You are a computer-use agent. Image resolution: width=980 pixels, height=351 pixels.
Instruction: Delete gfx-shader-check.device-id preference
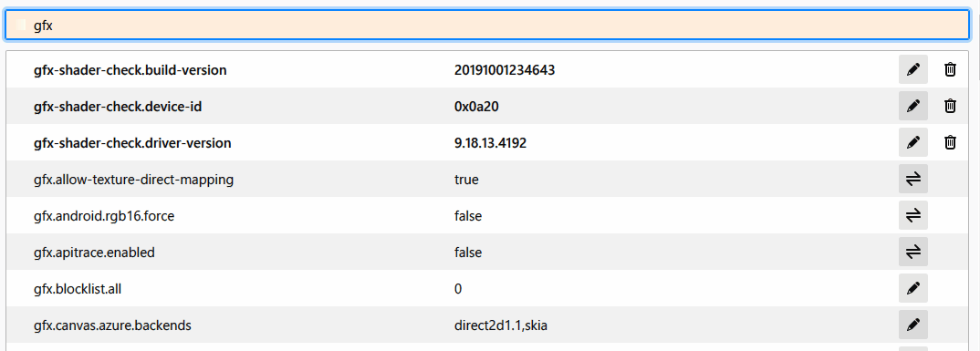[950, 106]
